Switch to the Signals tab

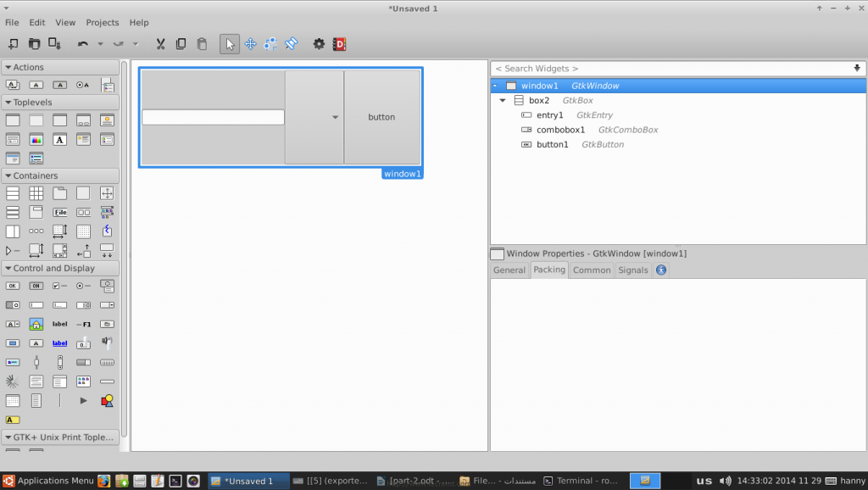coord(632,270)
